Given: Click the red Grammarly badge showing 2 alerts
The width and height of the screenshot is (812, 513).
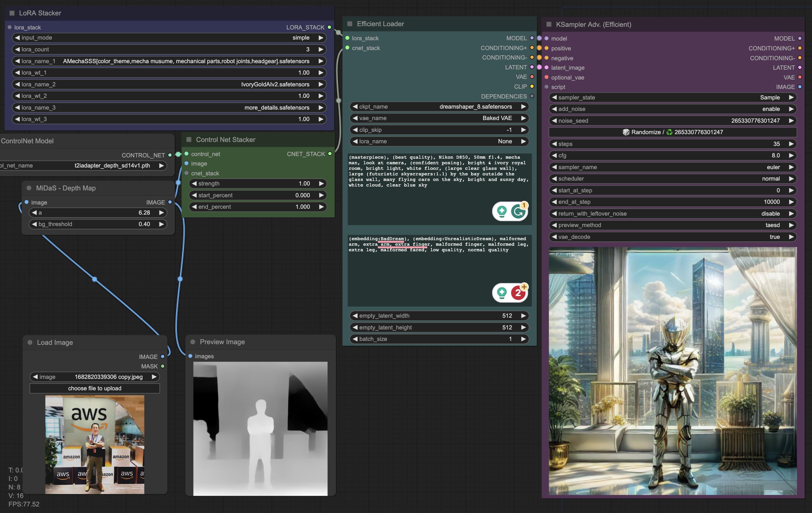Looking at the screenshot, I should (x=518, y=293).
